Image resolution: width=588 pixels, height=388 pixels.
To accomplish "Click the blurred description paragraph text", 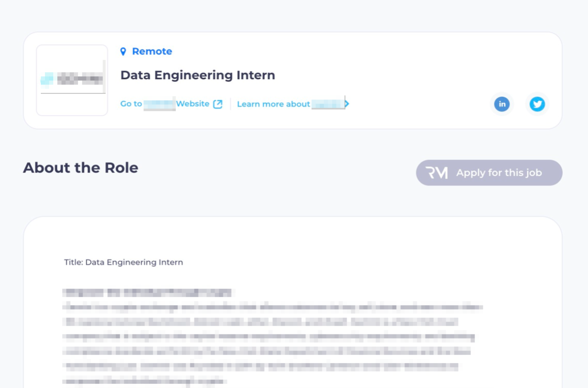I will coord(268,336).
